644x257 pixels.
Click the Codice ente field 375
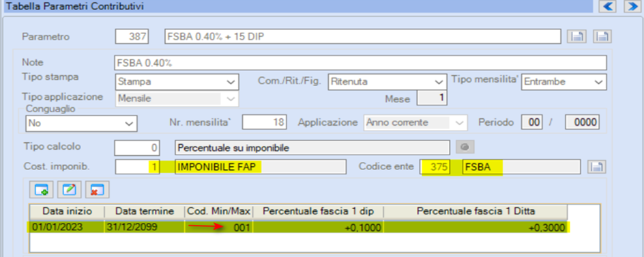tap(436, 167)
